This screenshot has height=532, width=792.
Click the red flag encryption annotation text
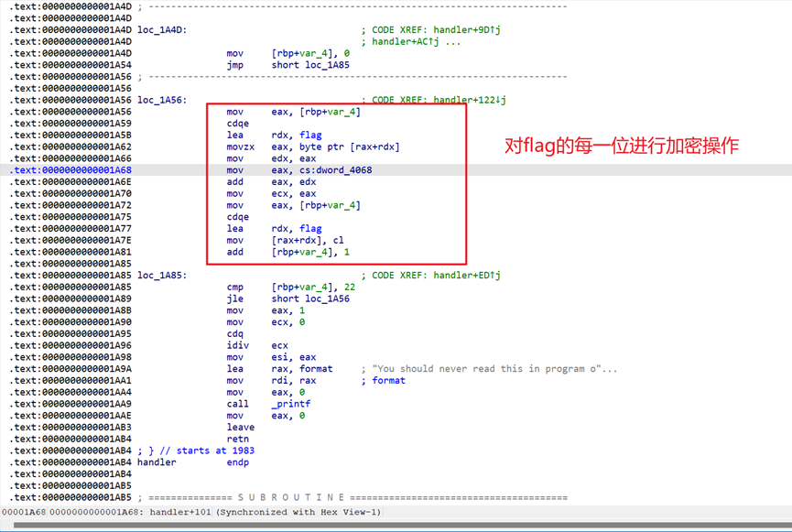tap(621, 147)
